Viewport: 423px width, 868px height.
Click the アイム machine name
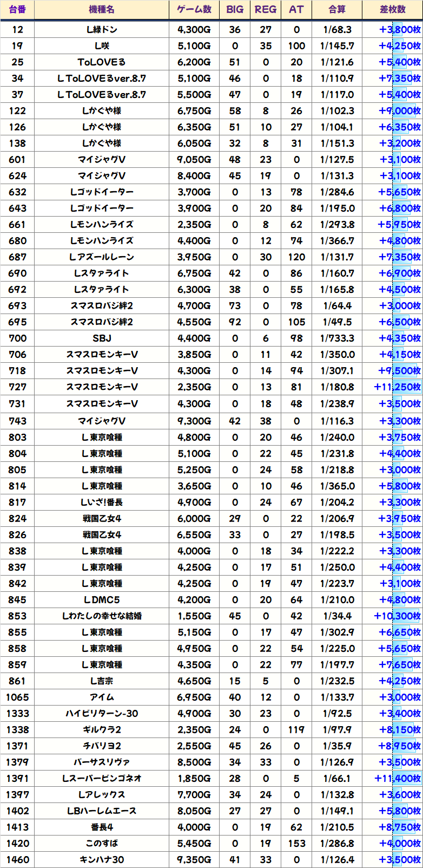(x=102, y=697)
